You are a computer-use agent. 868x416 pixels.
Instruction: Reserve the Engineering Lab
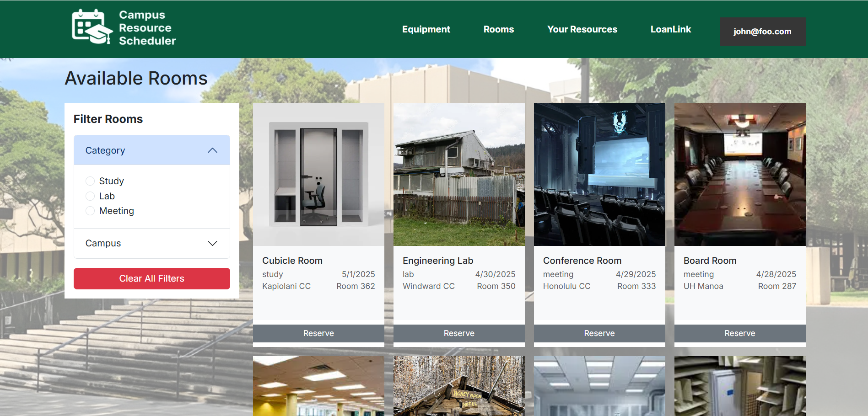click(x=459, y=333)
